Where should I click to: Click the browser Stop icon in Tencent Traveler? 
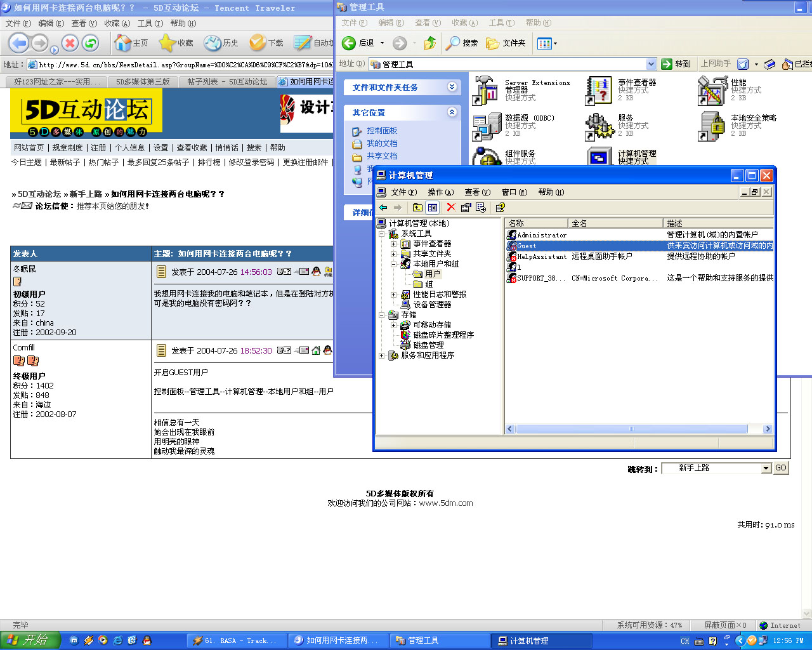(x=70, y=43)
